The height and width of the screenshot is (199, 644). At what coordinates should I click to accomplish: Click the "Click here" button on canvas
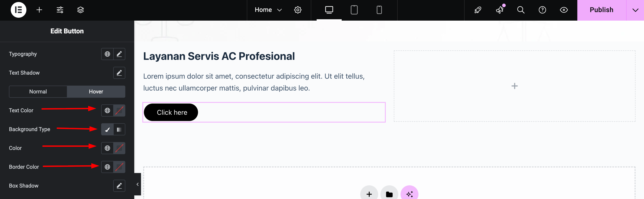pyautogui.click(x=172, y=112)
